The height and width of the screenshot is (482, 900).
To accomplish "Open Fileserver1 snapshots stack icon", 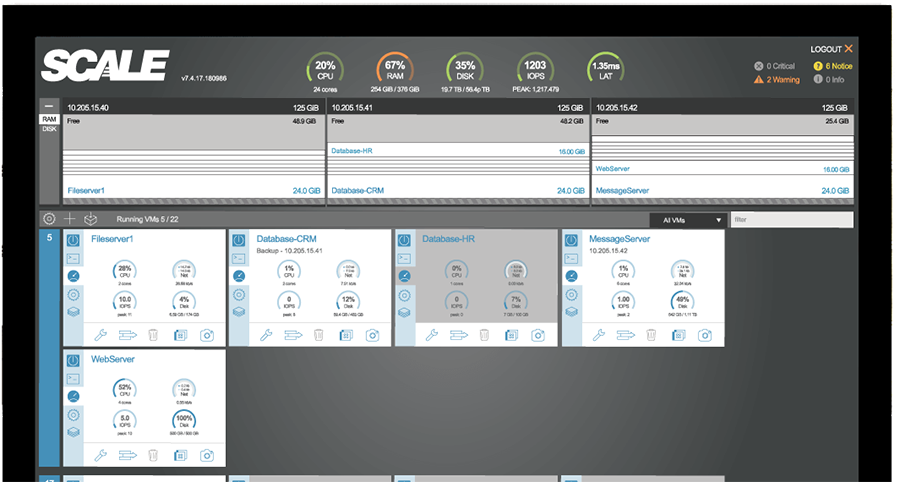I will pos(73,312).
